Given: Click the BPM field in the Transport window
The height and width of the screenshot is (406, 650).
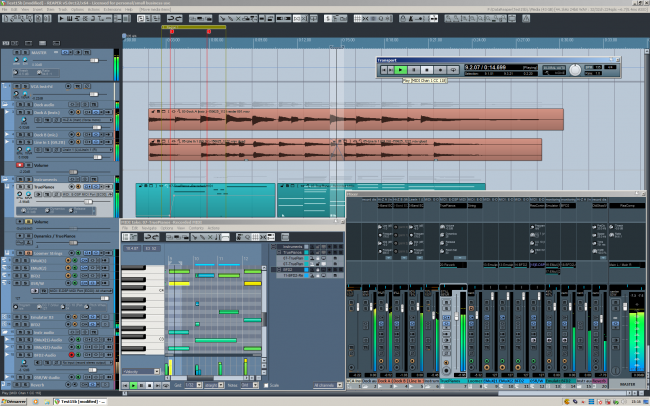Looking at the screenshot, I should pos(593,67).
